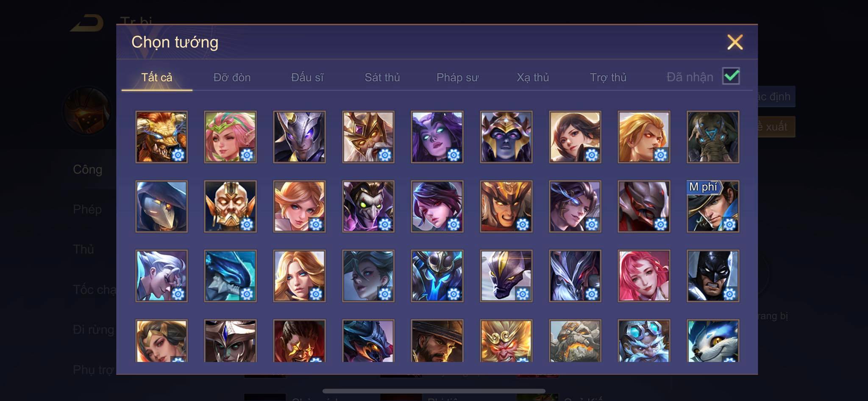868x401 pixels.
Task: Select the golden monkey king hero portrait
Action: pyautogui.click(x=506, y=341)
